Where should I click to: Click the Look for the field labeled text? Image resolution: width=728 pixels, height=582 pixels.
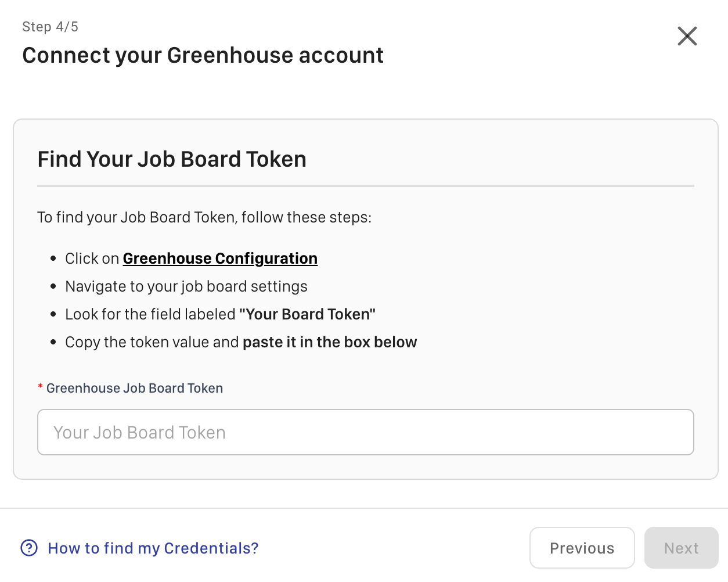point(150,314)
